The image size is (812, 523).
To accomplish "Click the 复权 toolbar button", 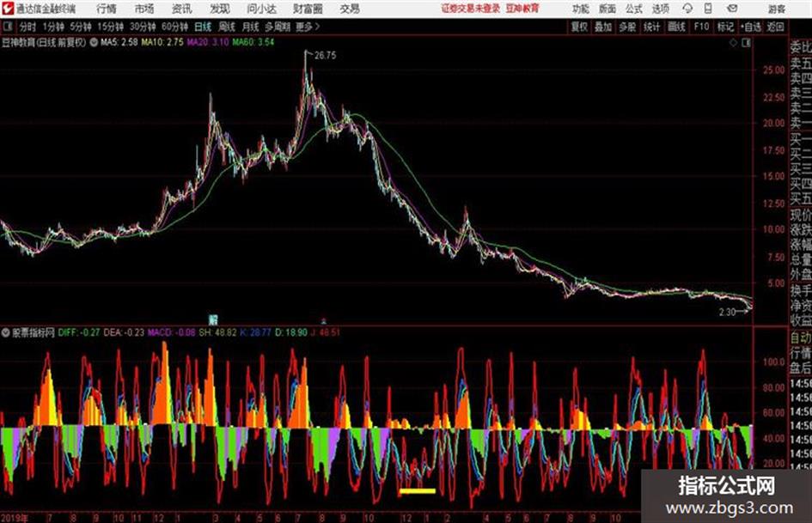I will point(579,27).
